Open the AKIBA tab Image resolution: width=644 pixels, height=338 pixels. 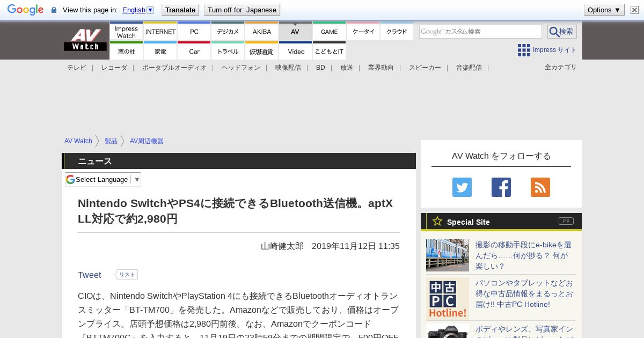click(x=262, y=32)
